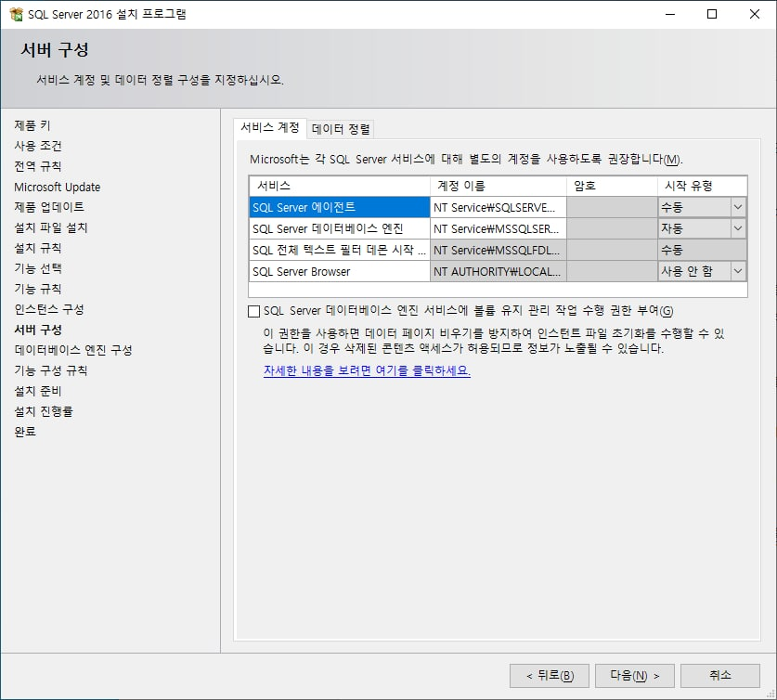Click the 인스턴스 구성 step in sidebar
Viewport: 777px width, 700px height.
pos(49,309)
